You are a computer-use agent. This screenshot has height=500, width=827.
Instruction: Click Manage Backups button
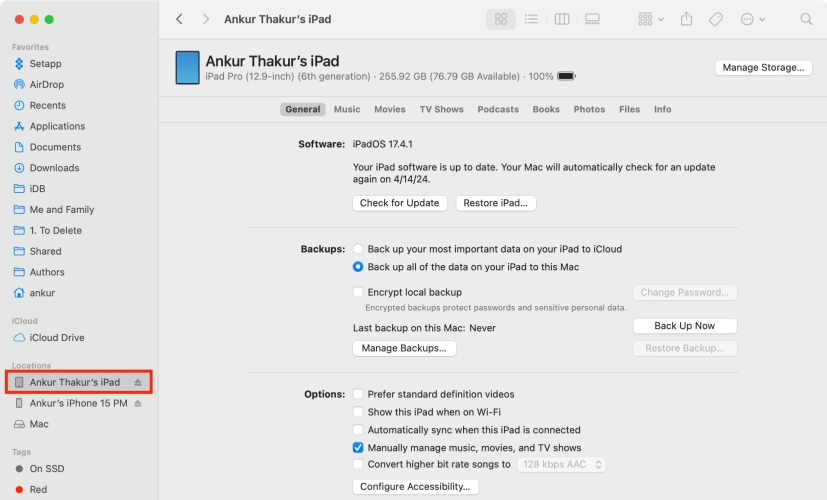pos(404,348)
